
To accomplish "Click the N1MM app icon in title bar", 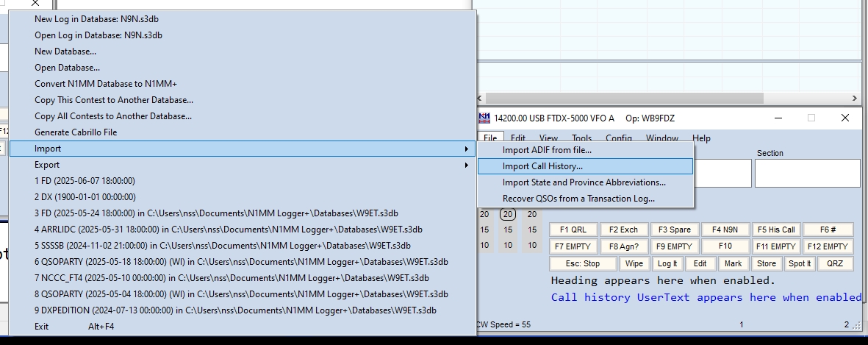I will 484,118.
